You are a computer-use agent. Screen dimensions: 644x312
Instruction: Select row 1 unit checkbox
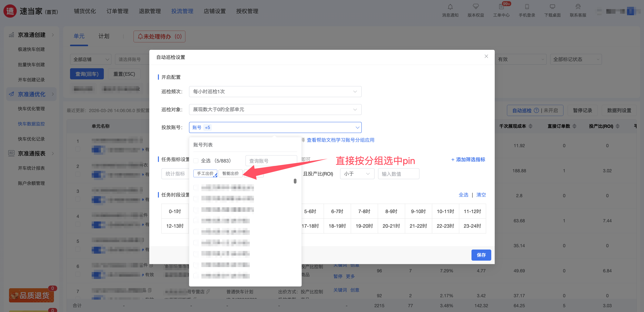click(x=78, y=149)
